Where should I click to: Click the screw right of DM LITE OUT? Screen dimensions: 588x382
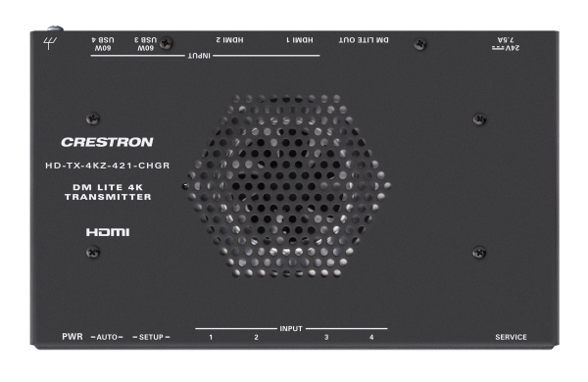[420, 44]
